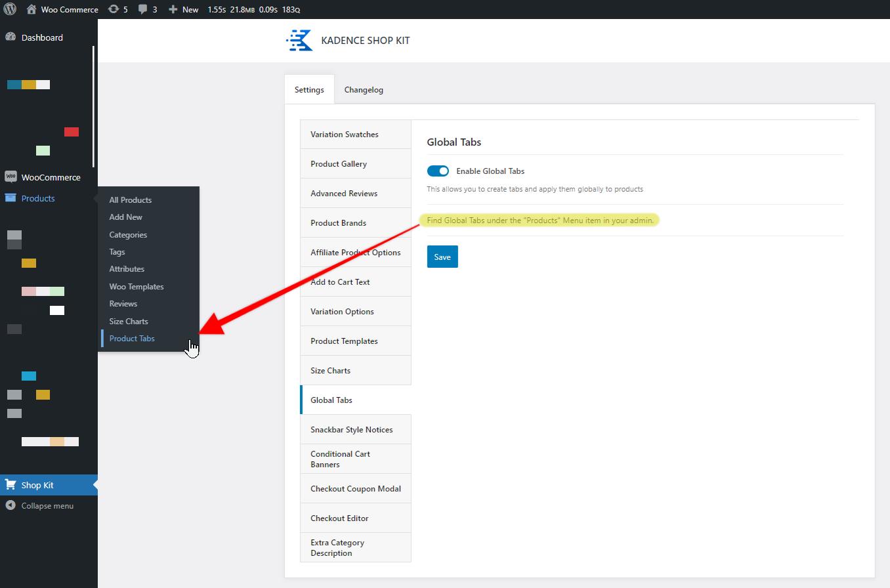Click the Products folder icon in the sidebar
This screenshot has width=890, height=588.
click(x=10, y=198)
